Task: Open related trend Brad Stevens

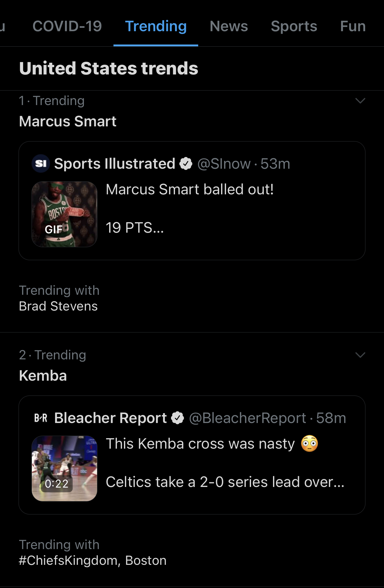Action: [58, 306]
